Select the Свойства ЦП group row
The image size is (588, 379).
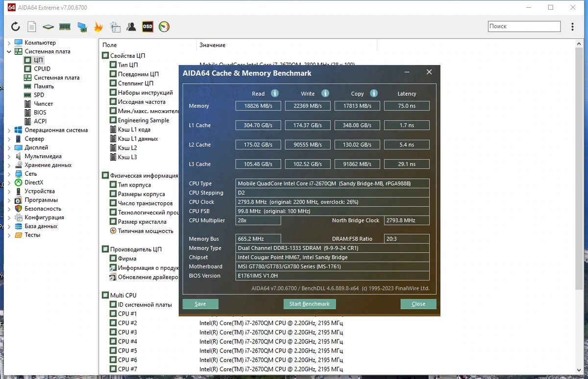[127, 56]
